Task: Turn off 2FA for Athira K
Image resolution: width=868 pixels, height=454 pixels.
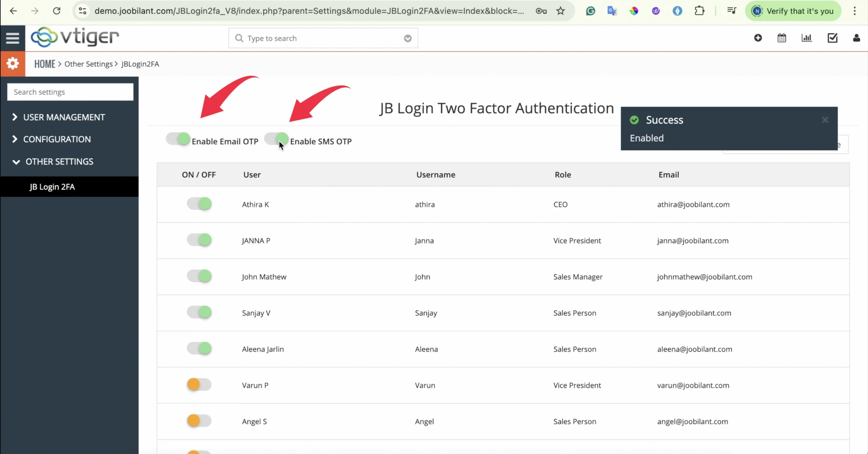Action: coord(199,204)
